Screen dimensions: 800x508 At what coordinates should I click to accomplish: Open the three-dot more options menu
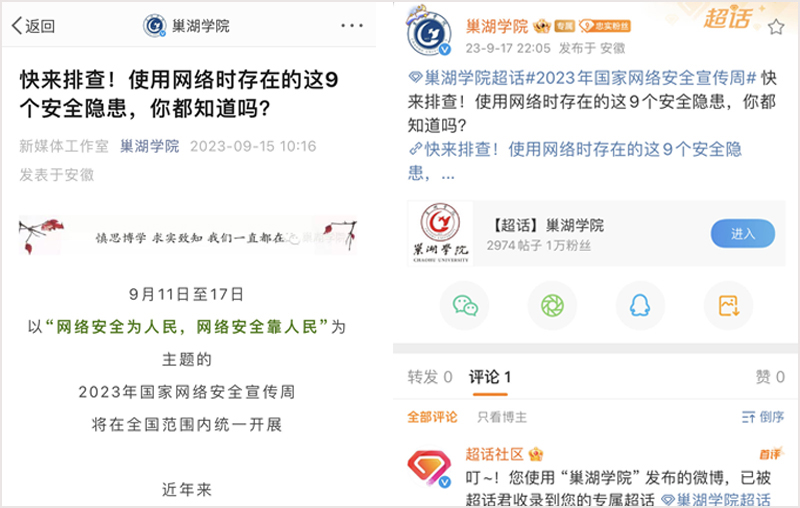tap(352, 25)
